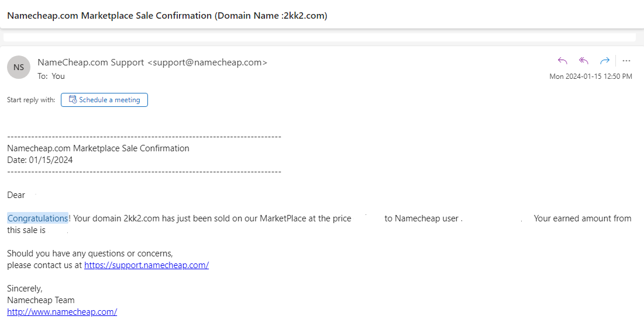Click the NS sender avatar
644x323 pixels.
click(19, 67)
